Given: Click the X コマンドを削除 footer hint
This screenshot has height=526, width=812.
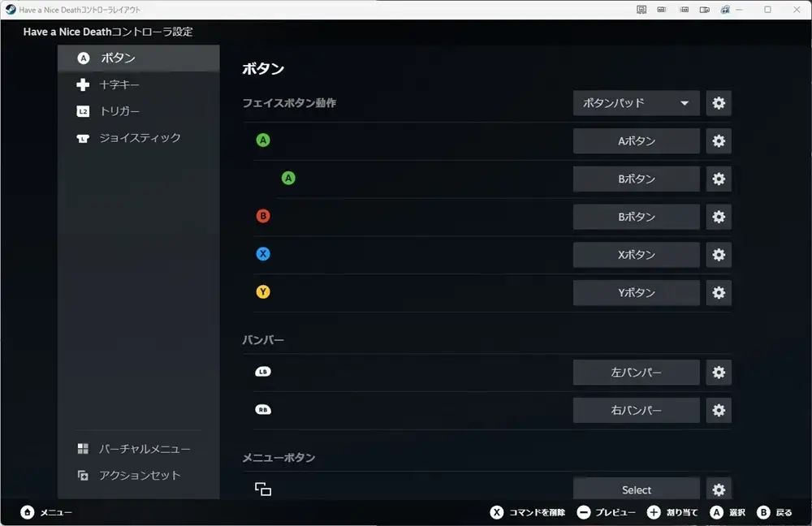Looking at the screenshot, I should click(527, 512).
